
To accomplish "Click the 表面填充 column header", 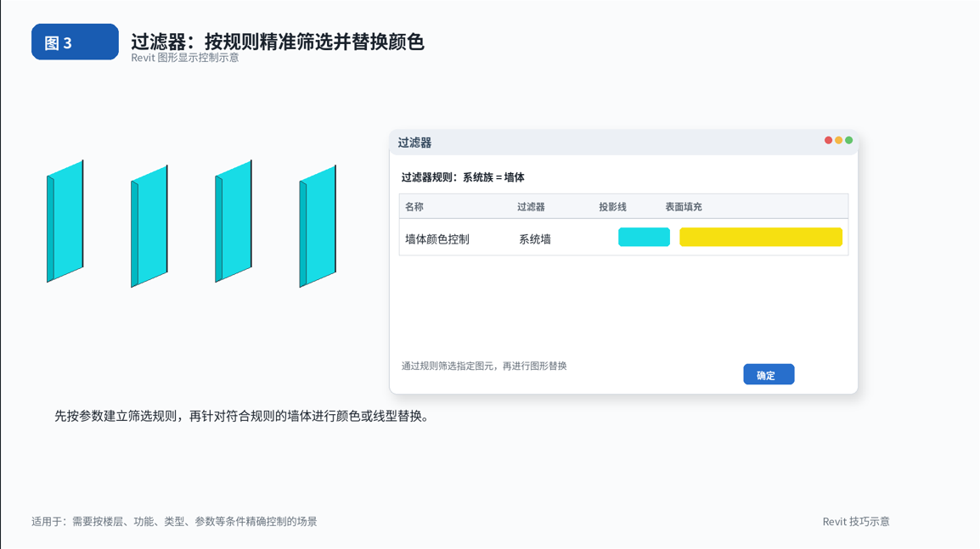I will tap(683, 207).
